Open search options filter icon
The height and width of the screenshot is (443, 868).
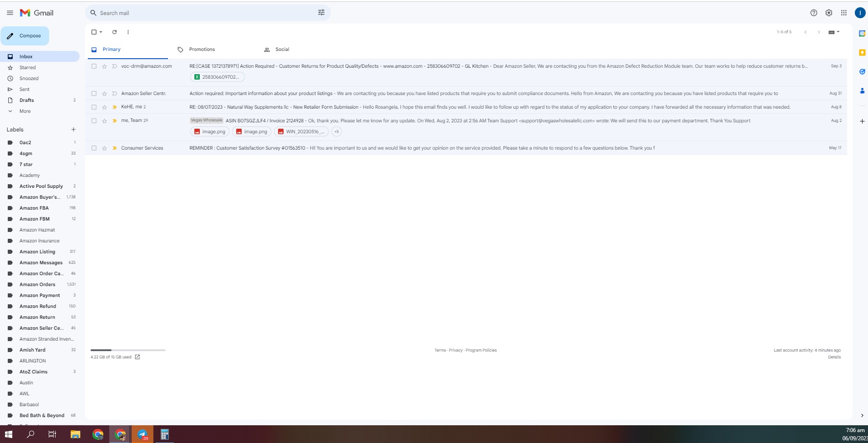(321, 13)
